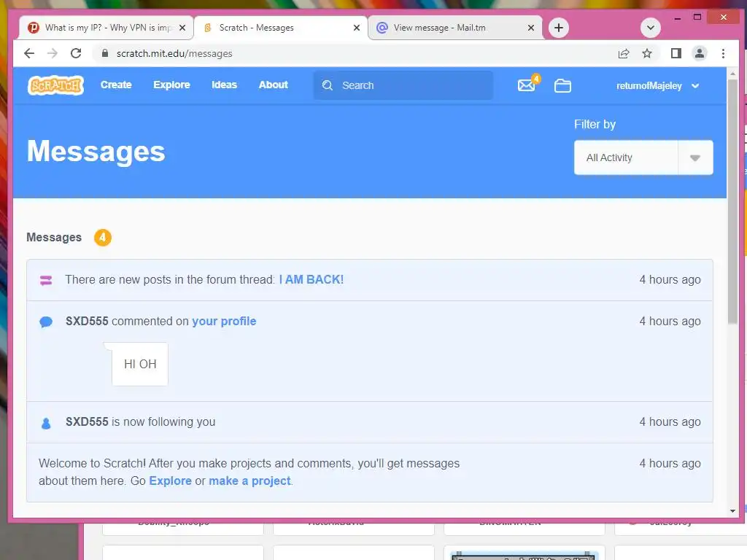Click the make a project link

[249, 481]
